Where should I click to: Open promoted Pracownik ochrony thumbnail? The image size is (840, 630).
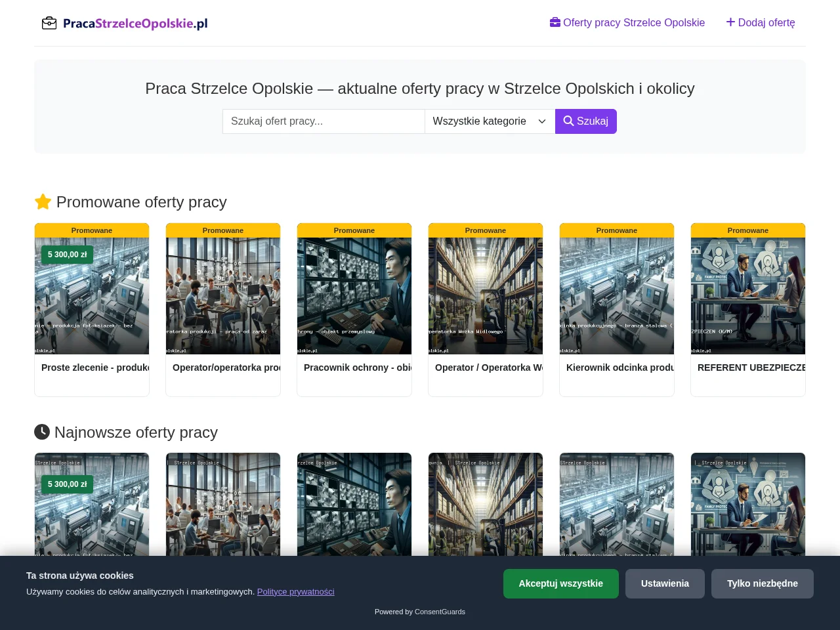(x=354, y=296)
